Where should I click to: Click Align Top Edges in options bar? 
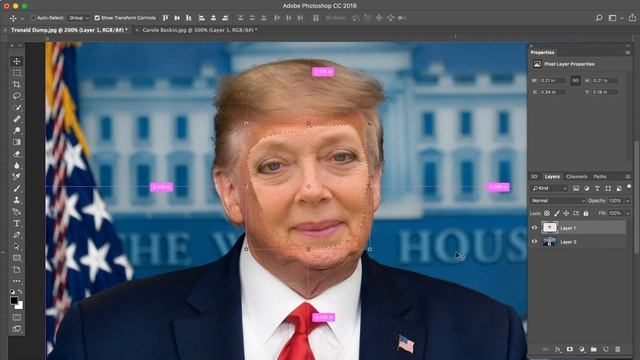pos(165,18)
